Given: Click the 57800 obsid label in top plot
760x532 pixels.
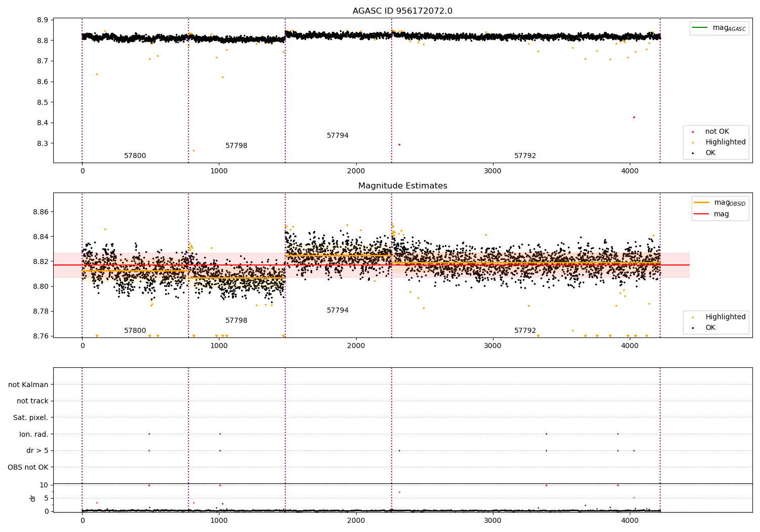Looking at the screenshot, I should tap(135, 156).
